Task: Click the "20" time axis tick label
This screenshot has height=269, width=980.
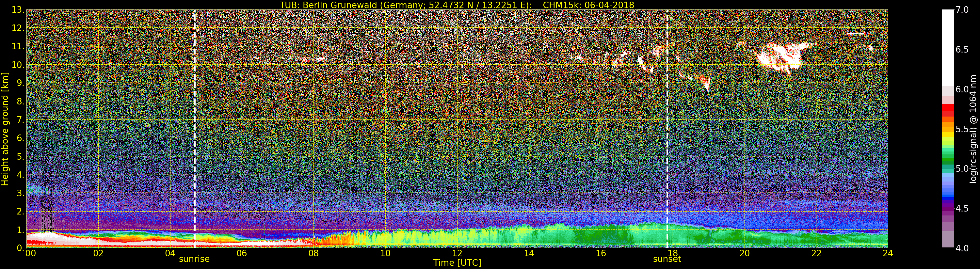Action: tap(745, 253)
